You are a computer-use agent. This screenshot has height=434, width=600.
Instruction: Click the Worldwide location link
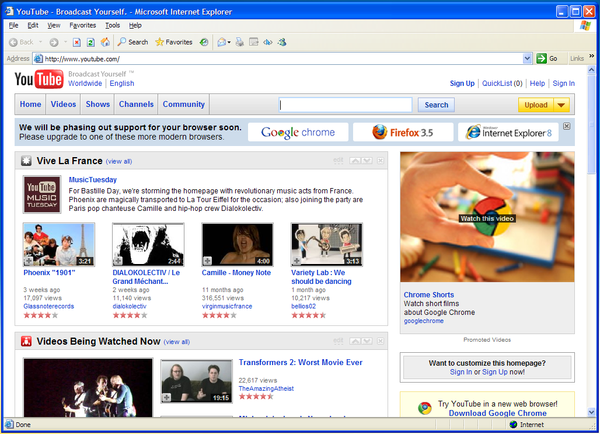coord(85,83)
